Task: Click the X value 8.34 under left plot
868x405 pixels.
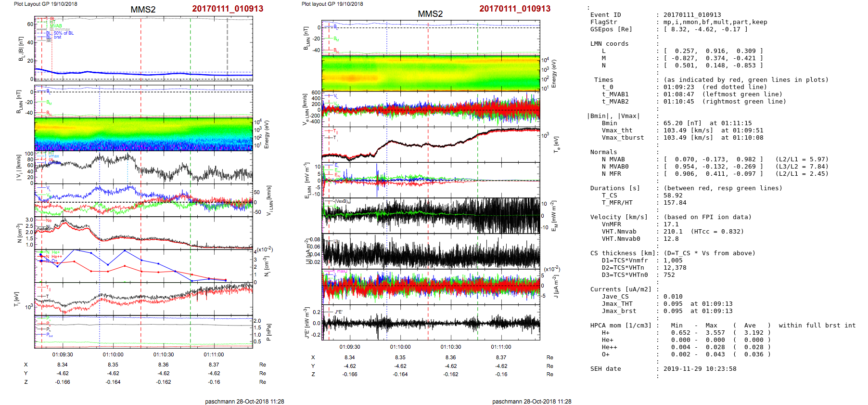Action: (x=63, y=365)
